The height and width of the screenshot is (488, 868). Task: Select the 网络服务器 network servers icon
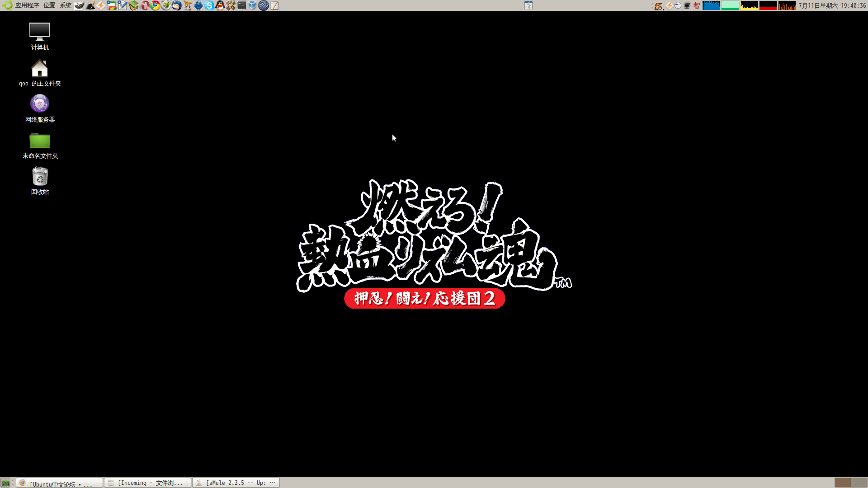pyautogui.click(x=40, y=108)
